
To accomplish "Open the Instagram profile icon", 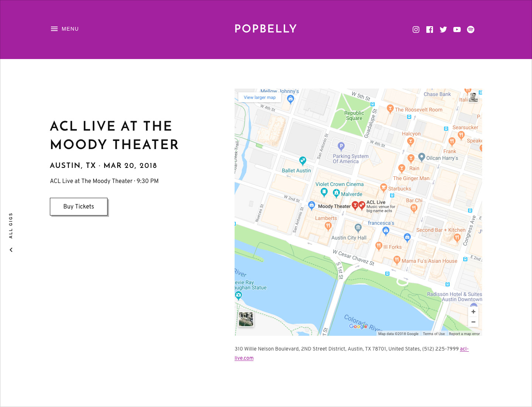I will click(x=416, y=30).
